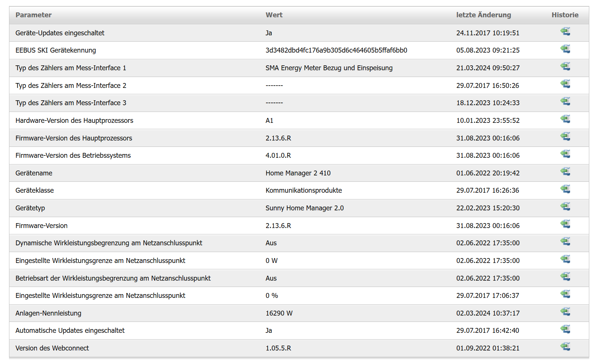Click the A1 hardware version value

(x=269, y=121)
